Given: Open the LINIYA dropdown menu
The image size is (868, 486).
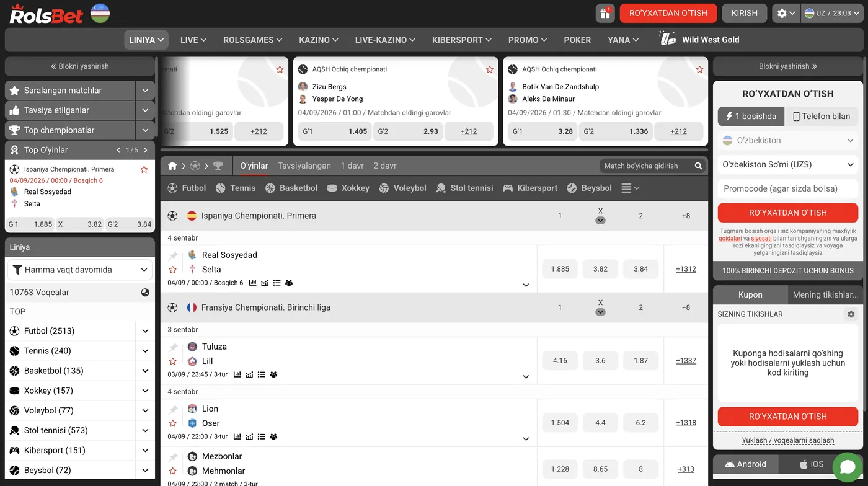Looking at the screenshot, I should click(x=146, y=40).
